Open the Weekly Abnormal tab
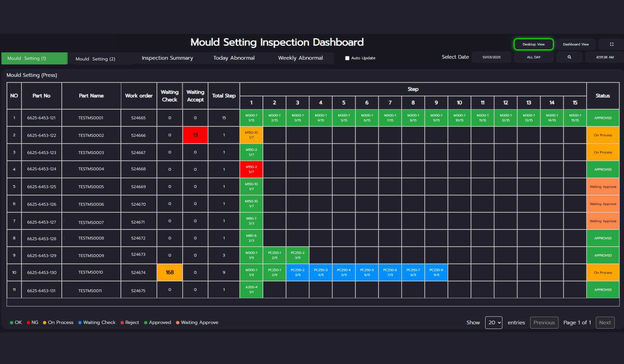 (300, 58)
